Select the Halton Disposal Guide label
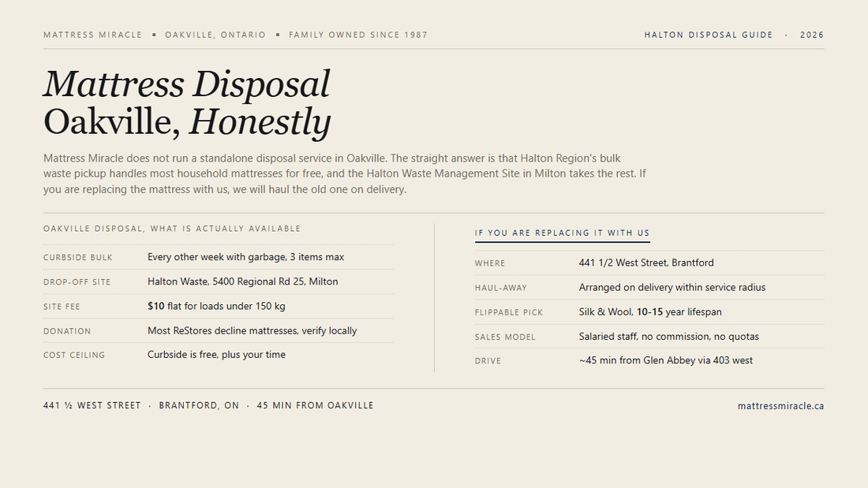This screenshot has height=488, width=868. (709, 35)
